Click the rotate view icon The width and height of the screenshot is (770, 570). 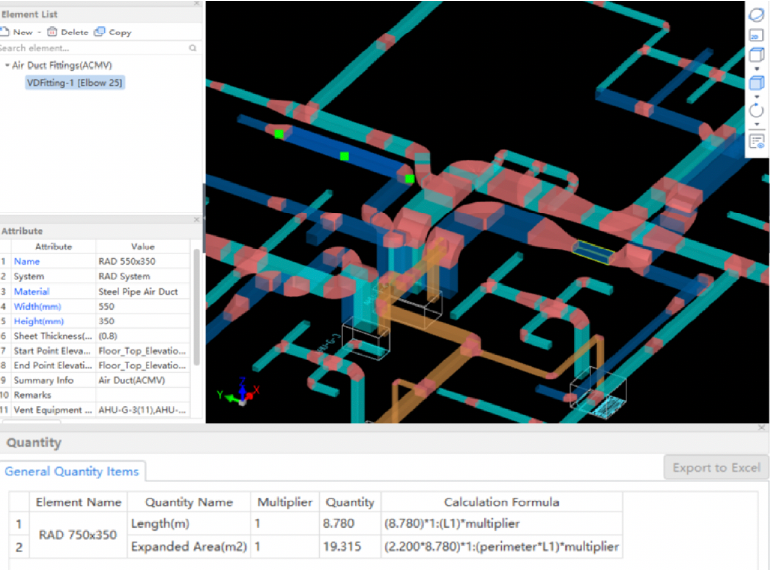[x=756, y=111]
